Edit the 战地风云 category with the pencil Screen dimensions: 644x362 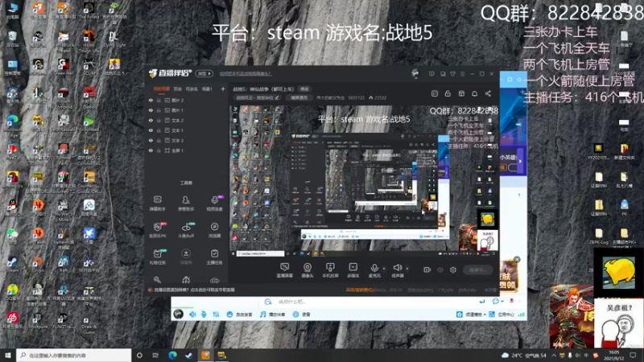[277, 97]
